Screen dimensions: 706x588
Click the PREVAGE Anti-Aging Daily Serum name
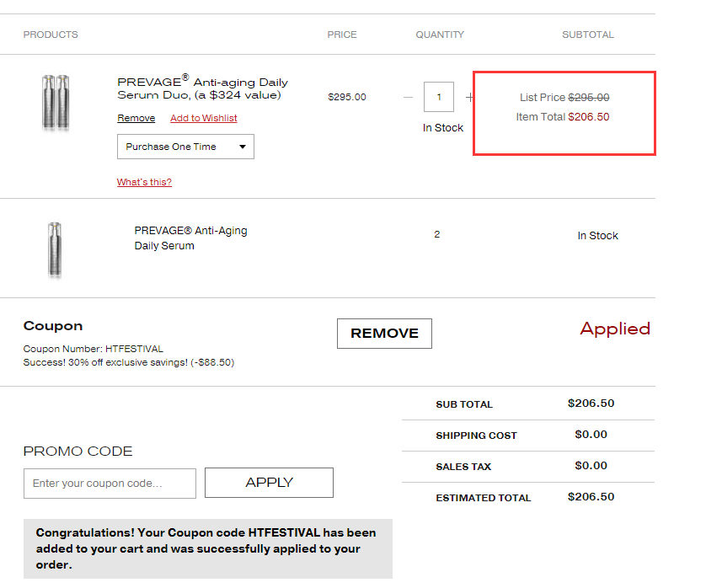tap(190, 238)
